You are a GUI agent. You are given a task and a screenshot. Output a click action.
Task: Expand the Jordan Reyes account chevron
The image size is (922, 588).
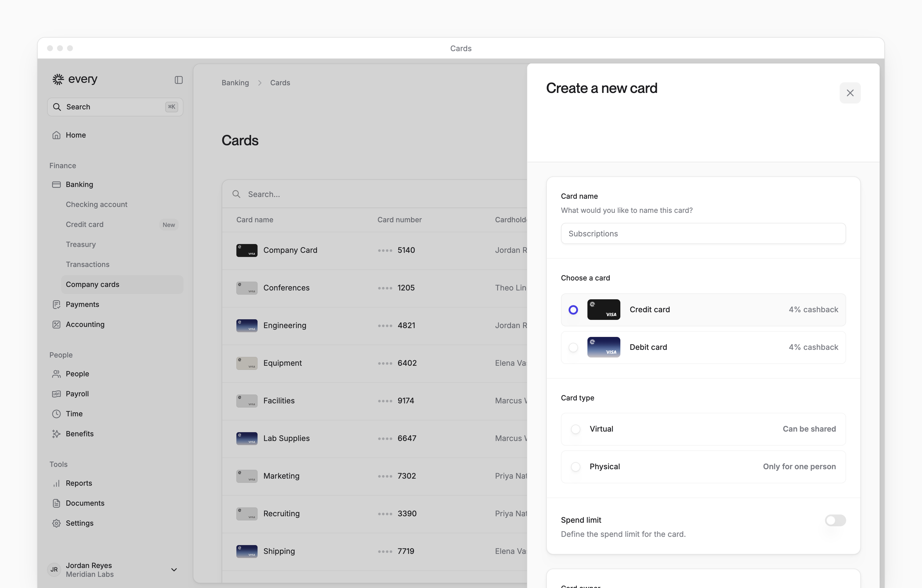click(x=174, y=570)
